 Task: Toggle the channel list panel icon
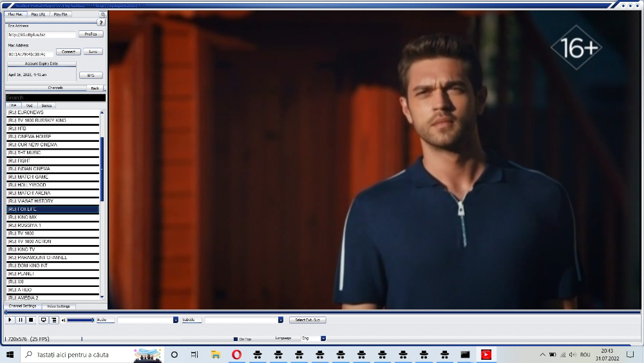pyautogui.click(x=54, y=320)
